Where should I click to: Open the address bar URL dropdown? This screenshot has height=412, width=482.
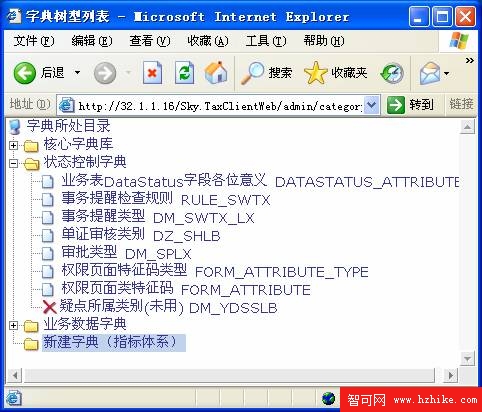click(371, 105)
